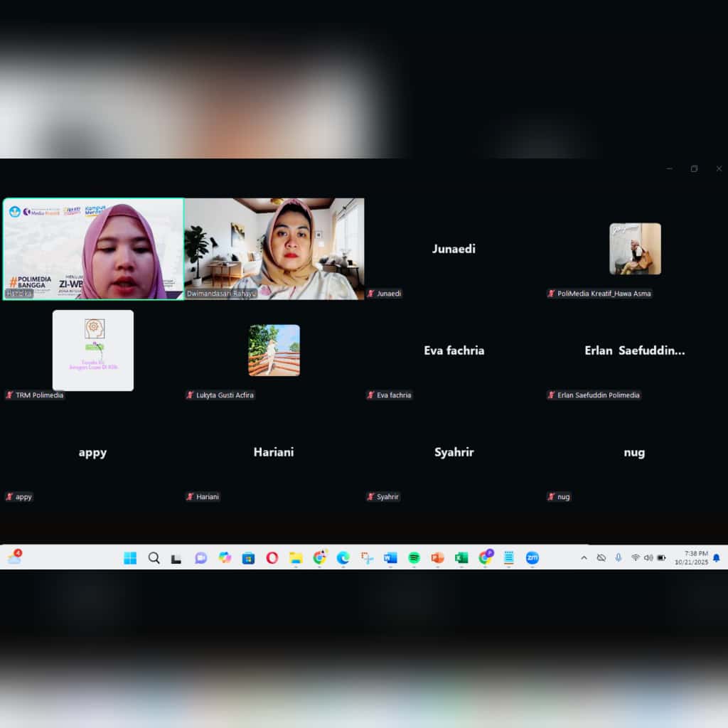This screenshot has height=728, width=728.
Task: Launch Spotify from the taskbar
Action: pyautogui.click(x=414, y=558)
